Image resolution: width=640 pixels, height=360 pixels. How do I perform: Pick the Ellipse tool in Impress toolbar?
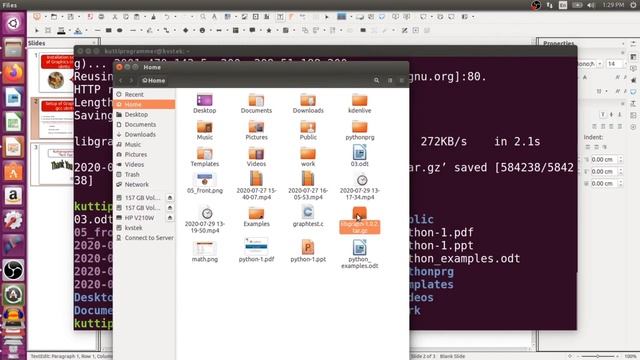[x=120, y=30]
